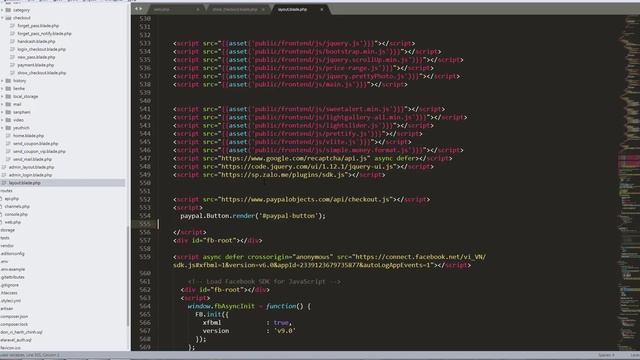Open .gitattributes file in sidebar
Screen dimensions: 640x360
[x=12, y=277]
